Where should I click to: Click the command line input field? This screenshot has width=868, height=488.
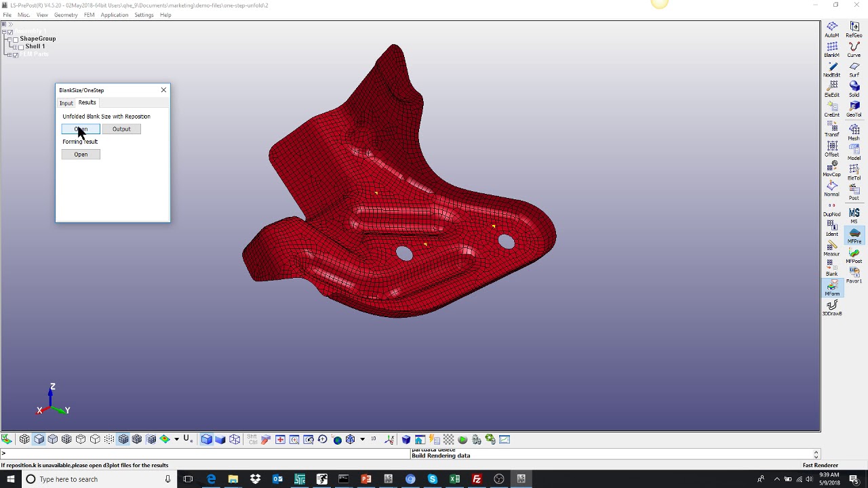point(205,453)
